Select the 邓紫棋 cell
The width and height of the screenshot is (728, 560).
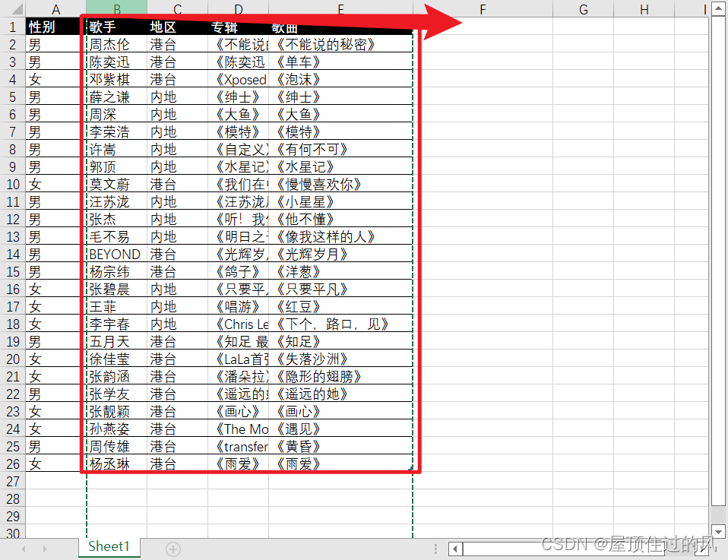116,79
